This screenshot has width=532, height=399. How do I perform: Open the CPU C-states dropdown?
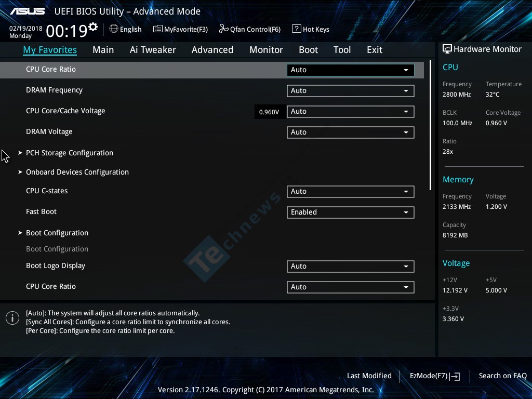coord(351,191)
